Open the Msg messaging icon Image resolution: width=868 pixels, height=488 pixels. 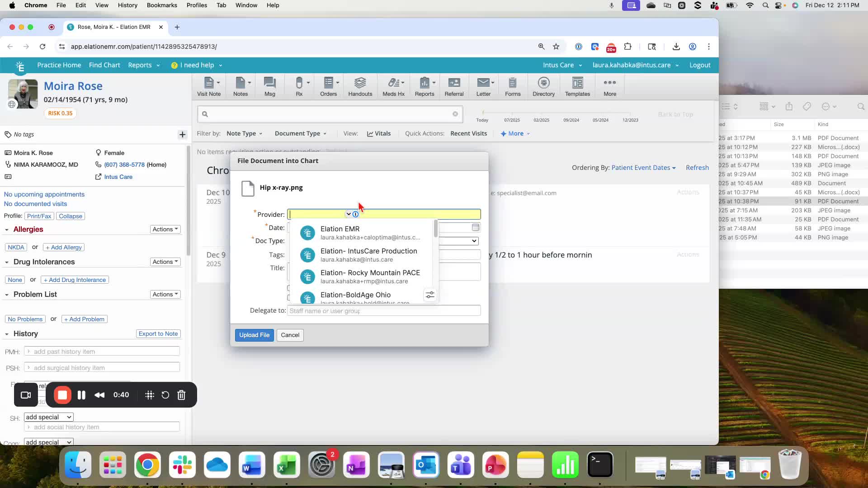[x=270, y=86]
